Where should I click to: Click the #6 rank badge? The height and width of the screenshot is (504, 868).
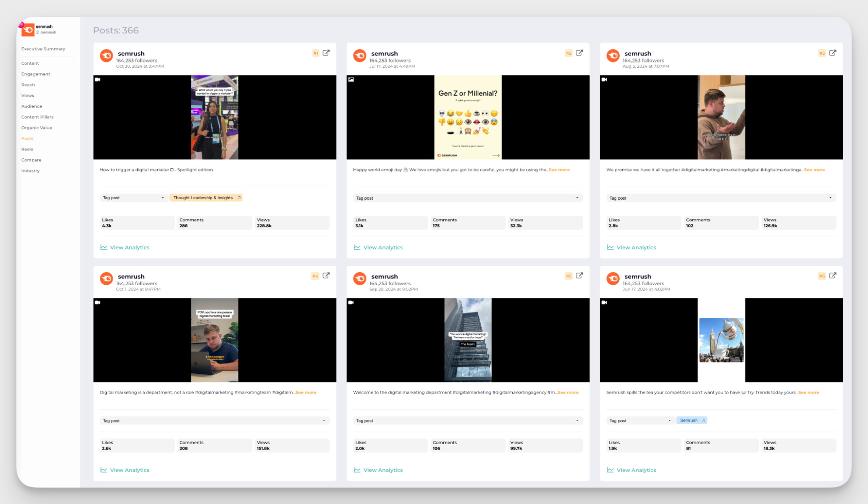(822, 276)
